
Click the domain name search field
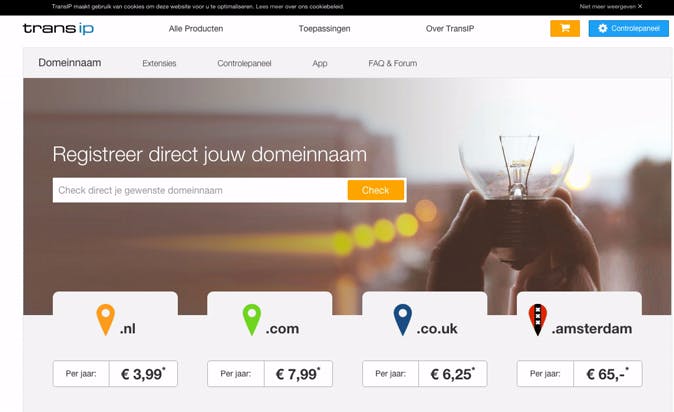click(x=200, y=190)
